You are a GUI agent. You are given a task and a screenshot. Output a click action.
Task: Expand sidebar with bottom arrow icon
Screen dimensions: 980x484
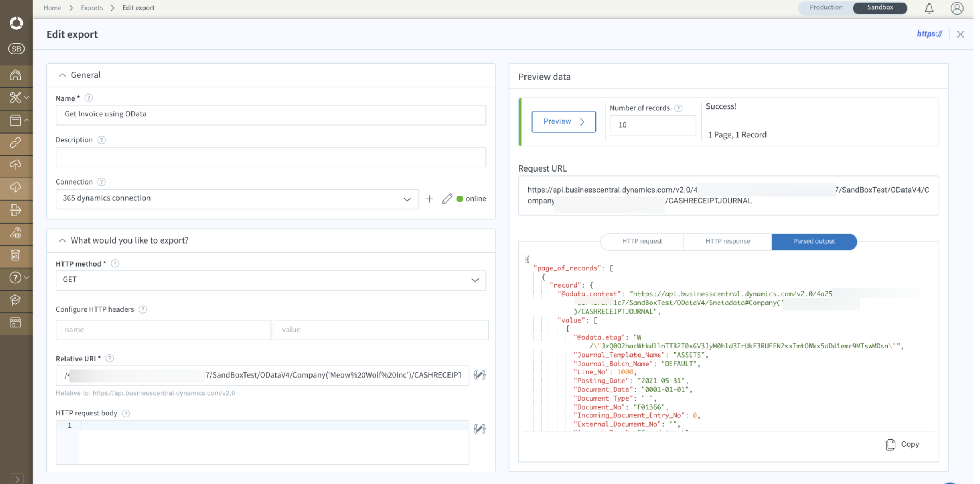pyautogui.click(x=17, y=479)
